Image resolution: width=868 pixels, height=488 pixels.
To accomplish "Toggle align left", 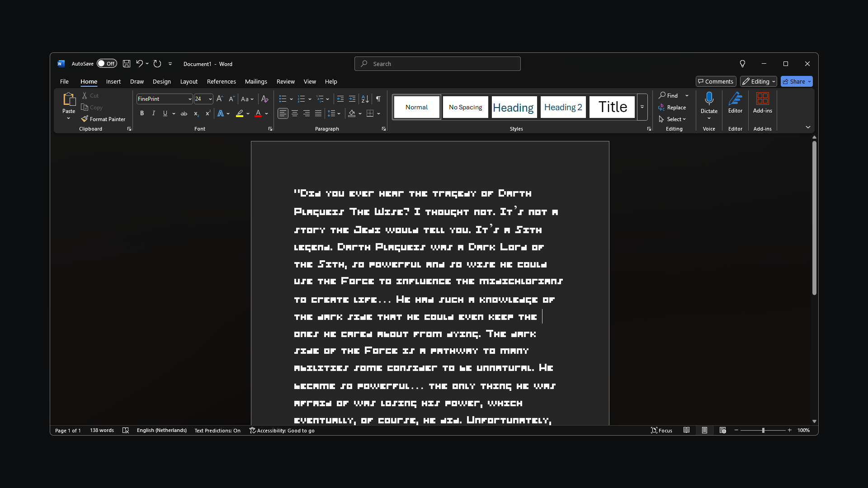I will click(x=283, y=113).
